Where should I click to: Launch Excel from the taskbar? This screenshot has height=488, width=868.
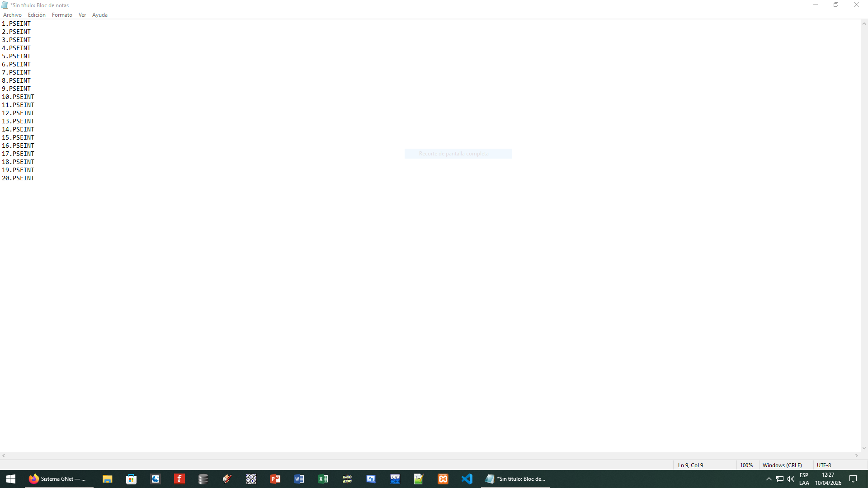click(x=323, y=479)
